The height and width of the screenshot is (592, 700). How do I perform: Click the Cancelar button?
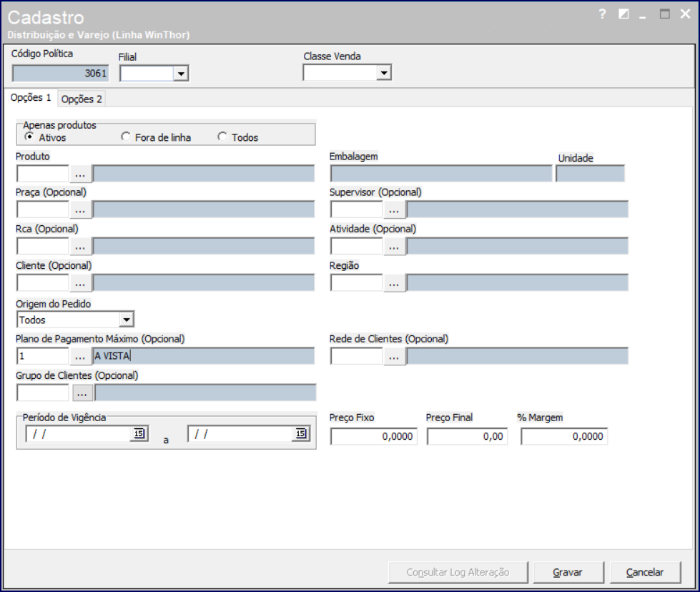tap(645, 573)
